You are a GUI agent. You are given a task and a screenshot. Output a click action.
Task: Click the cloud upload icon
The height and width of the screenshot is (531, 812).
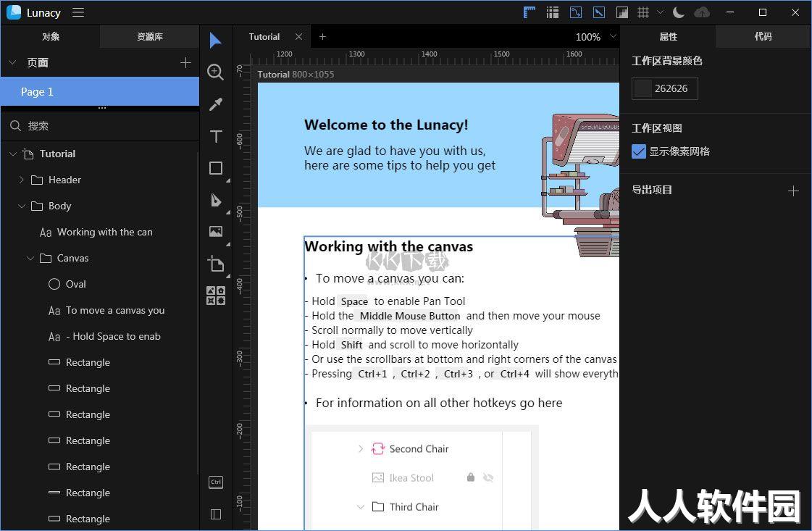coord(702,12)
